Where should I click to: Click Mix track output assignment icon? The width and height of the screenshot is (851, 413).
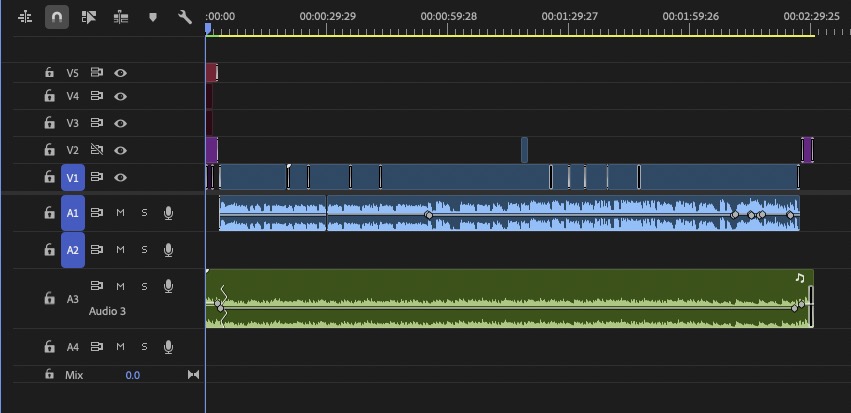[193, 374]
